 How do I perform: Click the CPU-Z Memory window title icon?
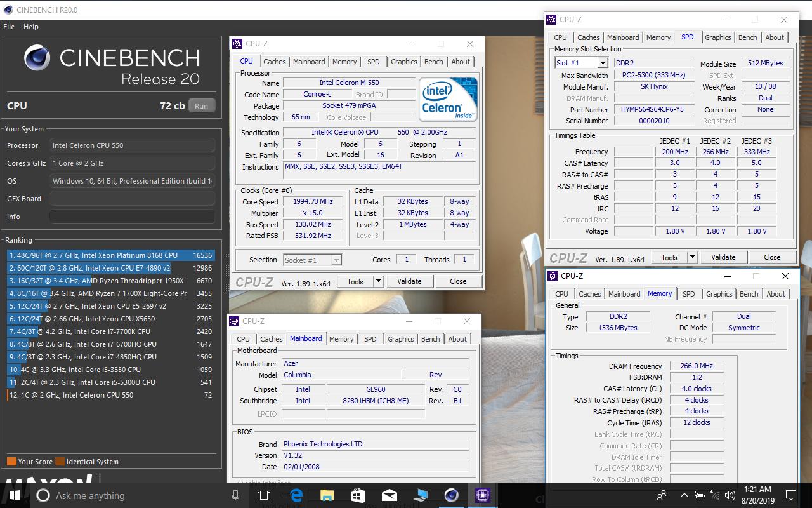click(553, 276)
